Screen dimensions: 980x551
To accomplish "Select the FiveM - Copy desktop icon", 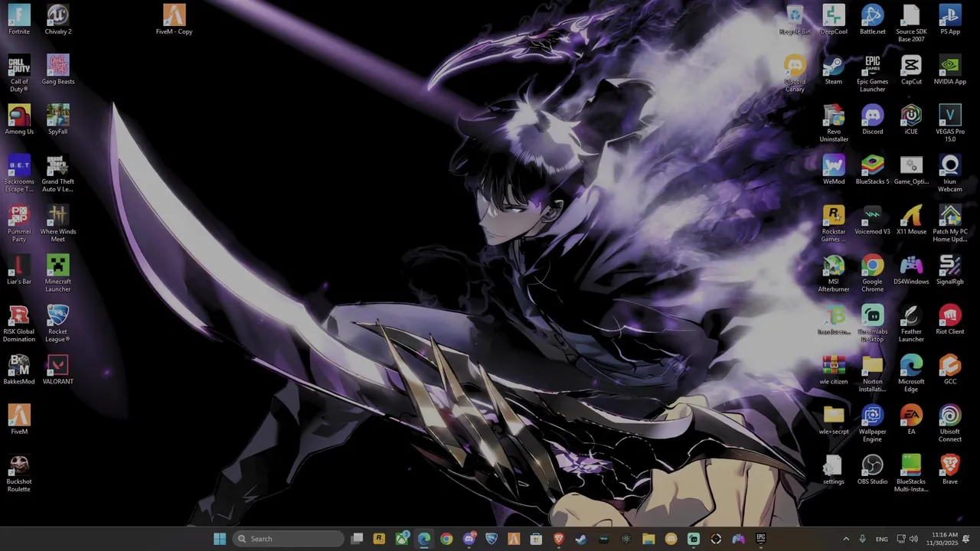I will tap(174, 20).
